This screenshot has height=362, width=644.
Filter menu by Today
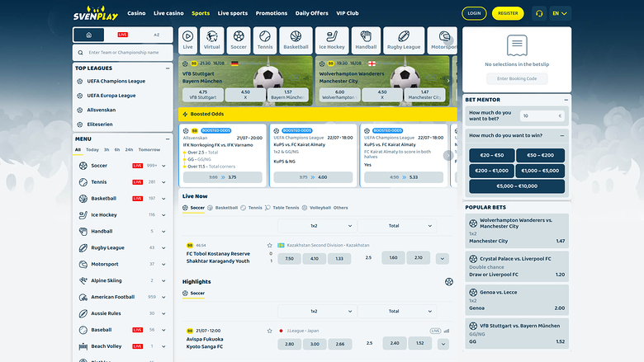point(92,149)
